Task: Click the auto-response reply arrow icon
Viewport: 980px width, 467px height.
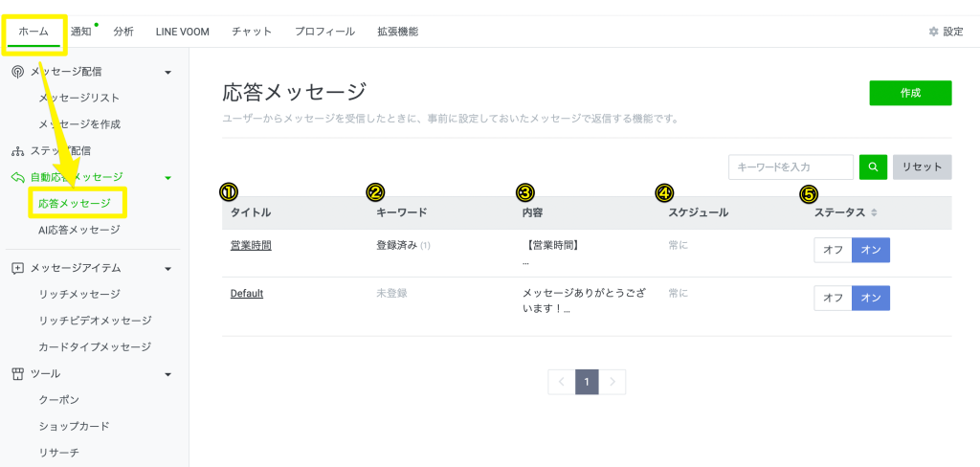Action: 17,177
